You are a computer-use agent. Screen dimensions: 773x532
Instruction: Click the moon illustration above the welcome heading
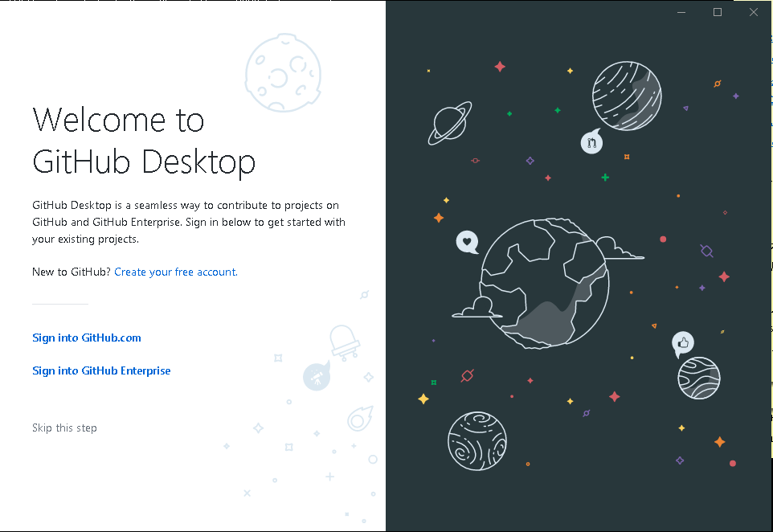283,72
